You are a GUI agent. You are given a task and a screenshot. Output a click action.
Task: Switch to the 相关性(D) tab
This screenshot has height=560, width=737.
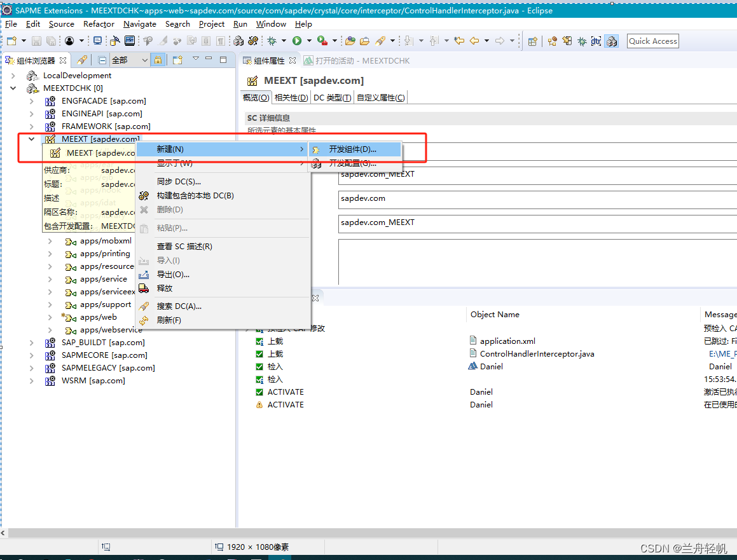(x=291, y=98)
